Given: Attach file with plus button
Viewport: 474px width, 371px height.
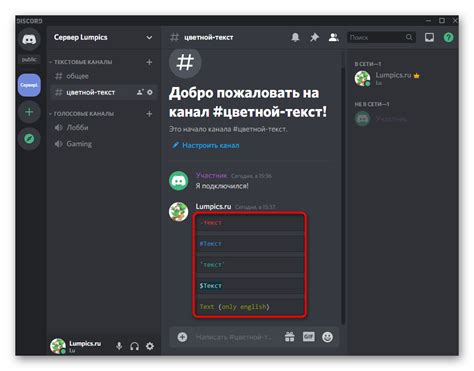Looking at the screenshot, I should coord(182,337).
